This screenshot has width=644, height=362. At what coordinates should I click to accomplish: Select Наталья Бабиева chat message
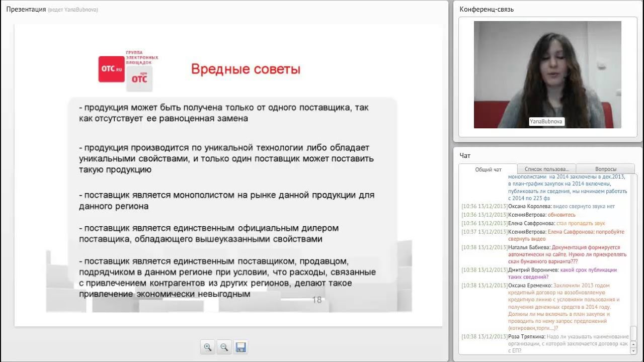click(544, 254)
